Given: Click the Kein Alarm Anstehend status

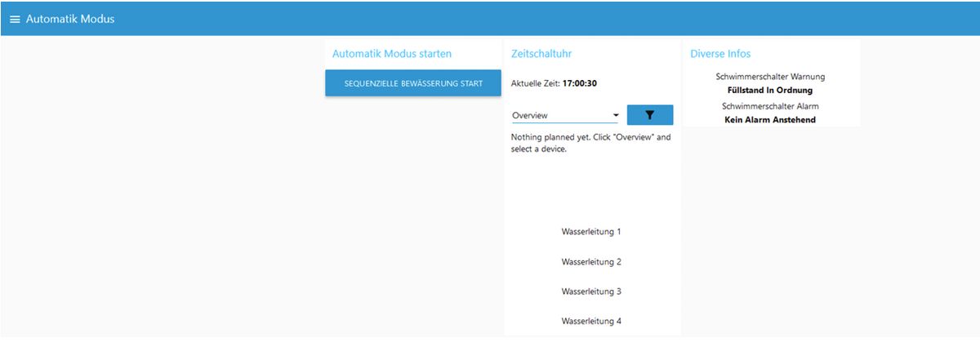Looking at the screenshot, I should click(770, 120).
